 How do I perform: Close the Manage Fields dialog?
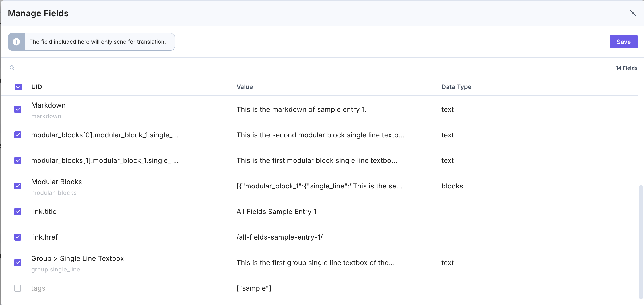[633, 13]
